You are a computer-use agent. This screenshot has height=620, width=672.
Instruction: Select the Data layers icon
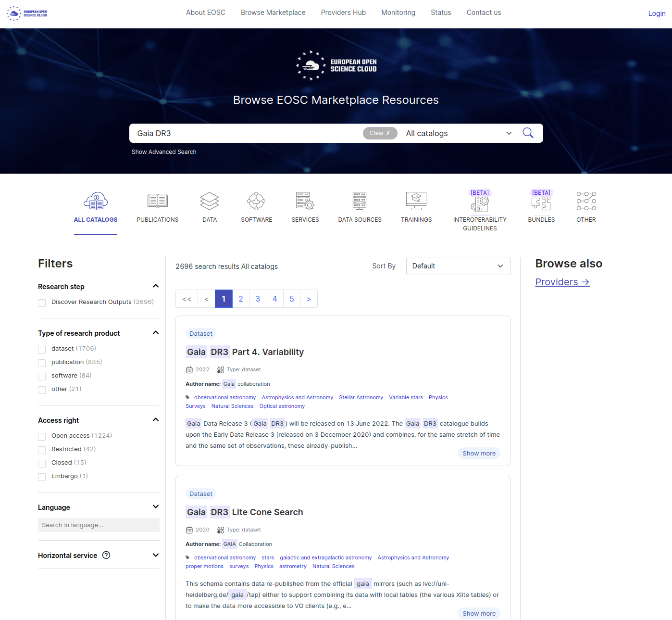click(210, 201)
